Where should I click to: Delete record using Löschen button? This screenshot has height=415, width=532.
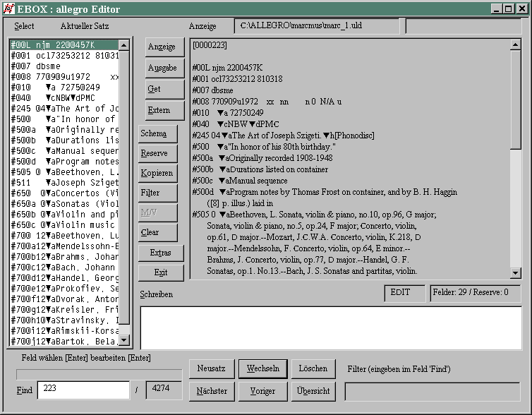[313, 369]
